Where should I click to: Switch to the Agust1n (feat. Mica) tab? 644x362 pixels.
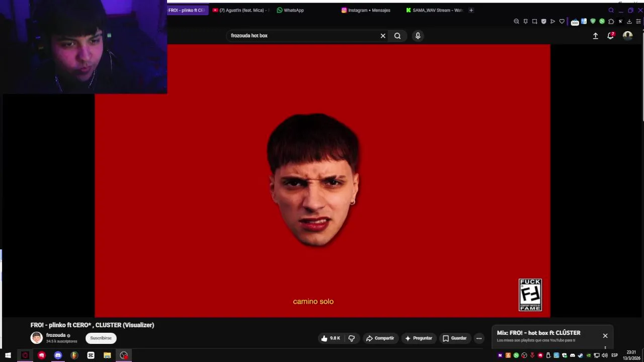pyautogui.click(x=241, y=10)
